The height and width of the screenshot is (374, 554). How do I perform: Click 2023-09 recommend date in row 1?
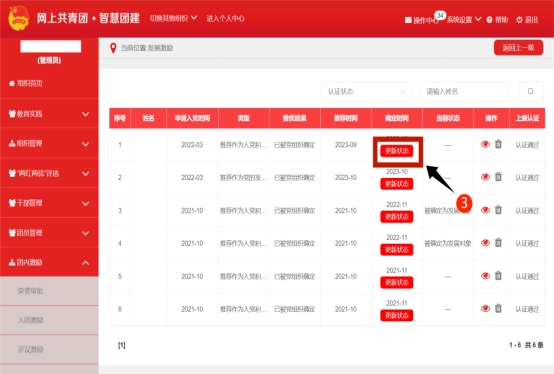click(x=346, y=145)
